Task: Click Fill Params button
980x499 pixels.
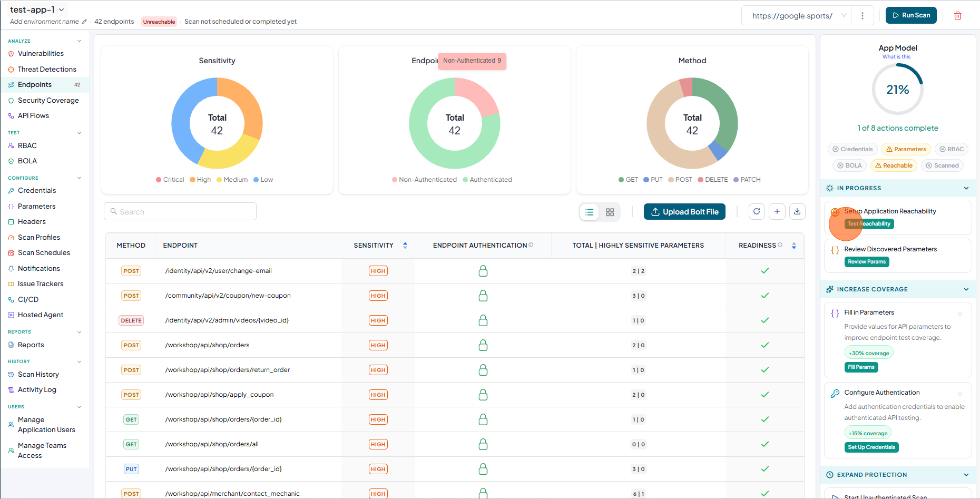Action: point(861,367)
